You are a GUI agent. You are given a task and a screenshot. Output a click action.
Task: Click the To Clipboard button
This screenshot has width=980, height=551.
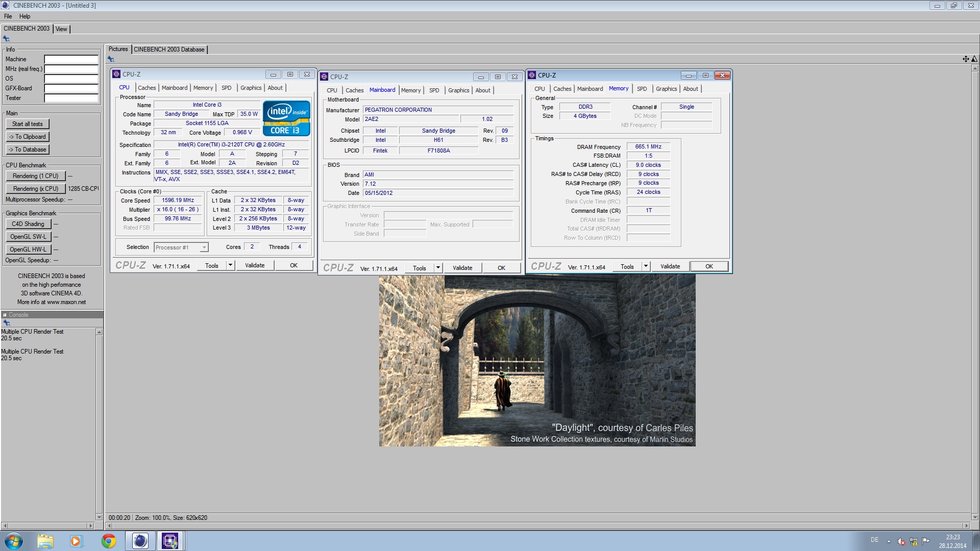pos(28,137)
